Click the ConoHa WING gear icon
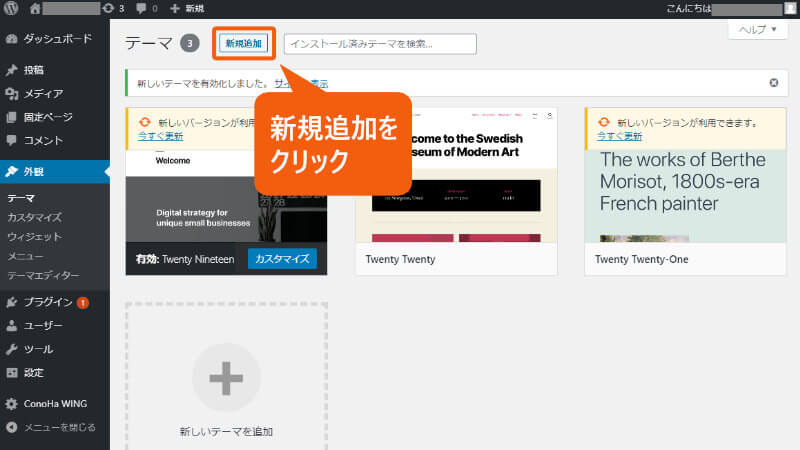 coord(11,404)
